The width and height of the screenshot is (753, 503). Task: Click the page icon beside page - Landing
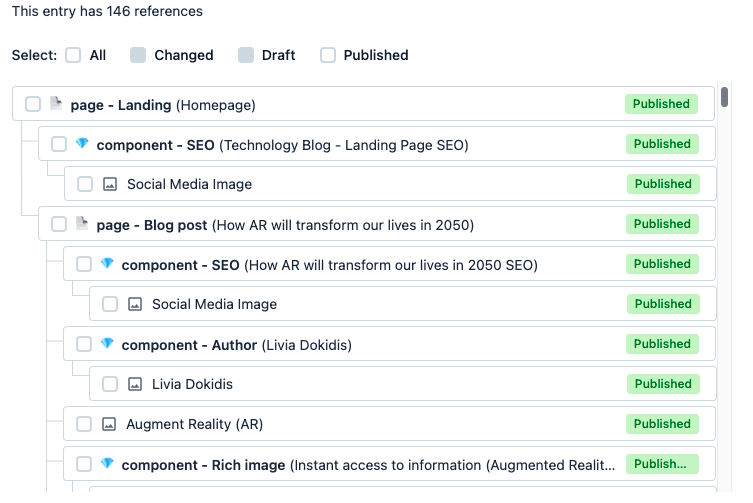(x=56, y=104)
